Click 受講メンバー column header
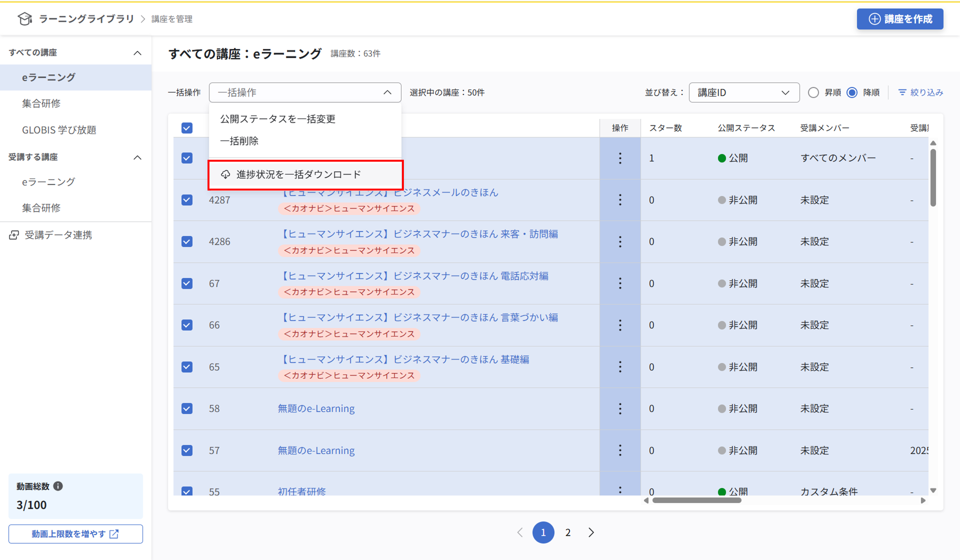 [824, 128]
